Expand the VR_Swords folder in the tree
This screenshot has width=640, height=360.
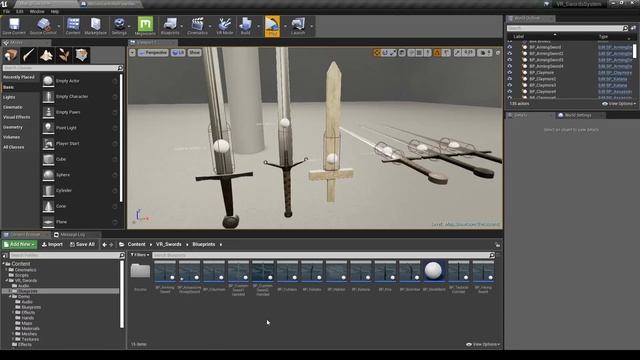tap(7, 281)
